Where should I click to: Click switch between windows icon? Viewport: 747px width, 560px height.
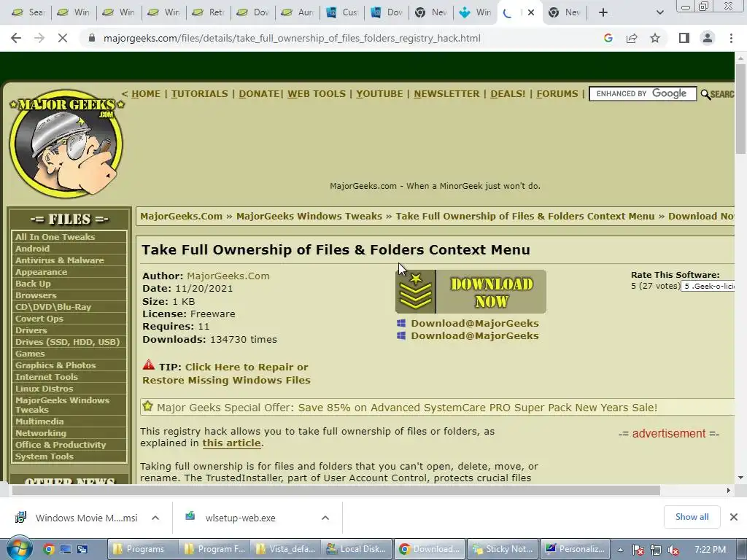[82, 549]
